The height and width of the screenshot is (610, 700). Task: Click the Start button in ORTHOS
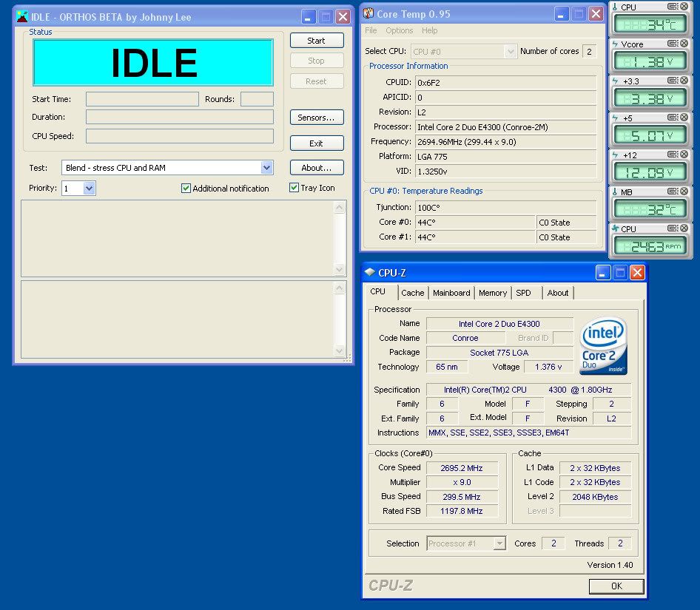point(317,41)
